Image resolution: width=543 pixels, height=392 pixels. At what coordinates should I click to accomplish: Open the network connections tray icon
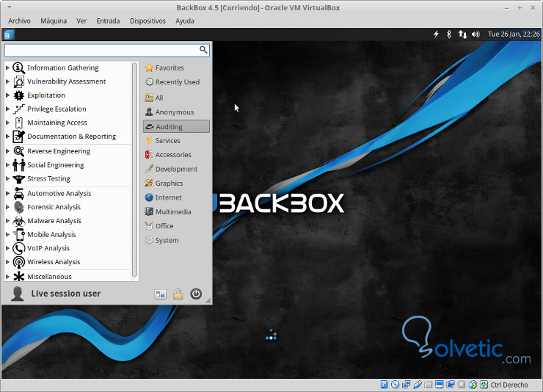pos(462,34)
